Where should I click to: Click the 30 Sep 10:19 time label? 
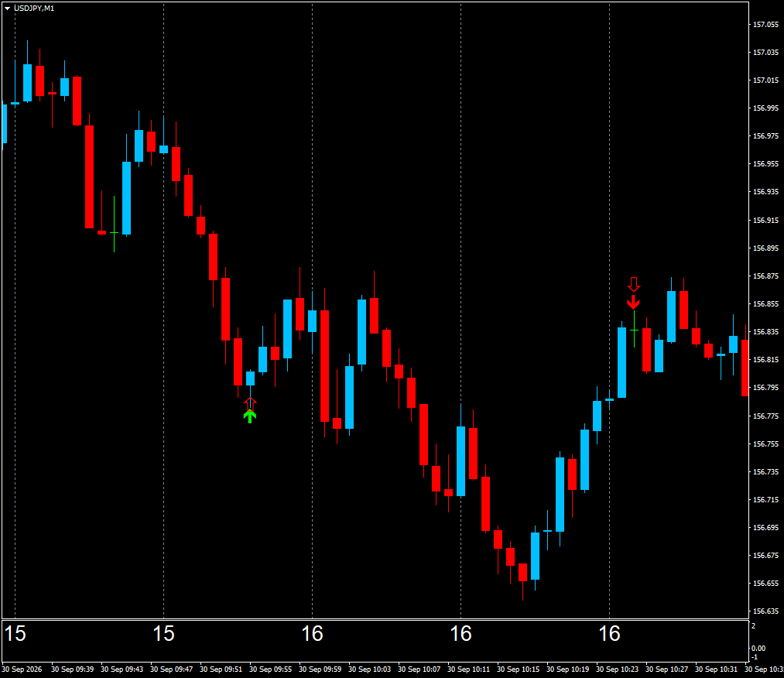[x=567, y=669]
